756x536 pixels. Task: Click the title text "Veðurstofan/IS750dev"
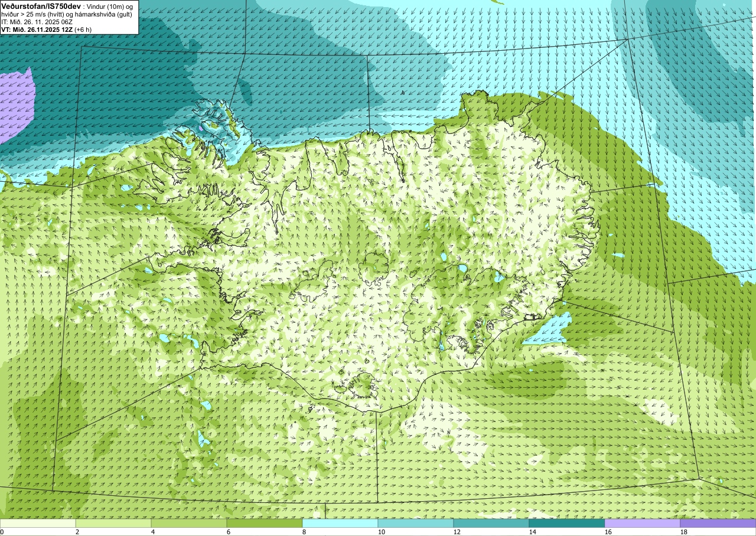click(x=41, y=5)
